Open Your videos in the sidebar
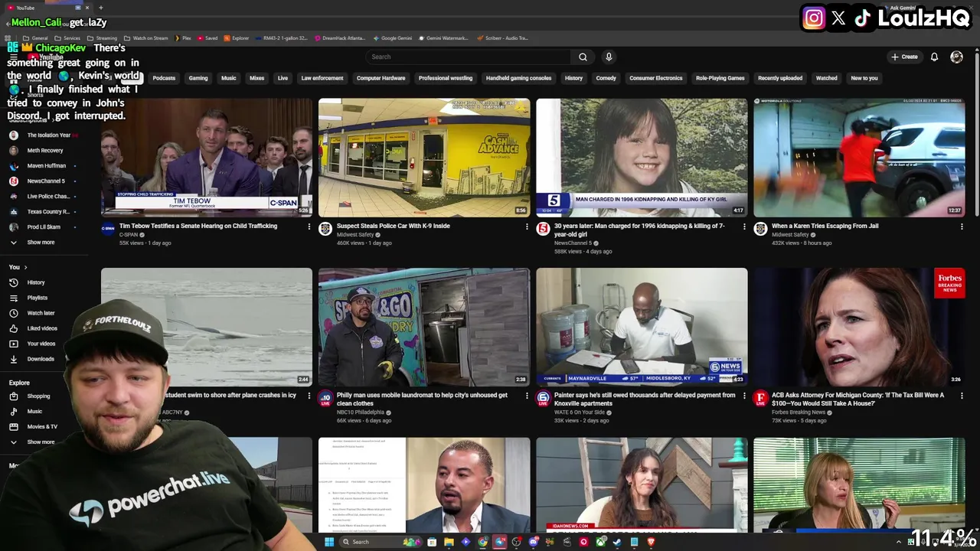This screenshot has height=551, width=980. [x=41, y=344]
